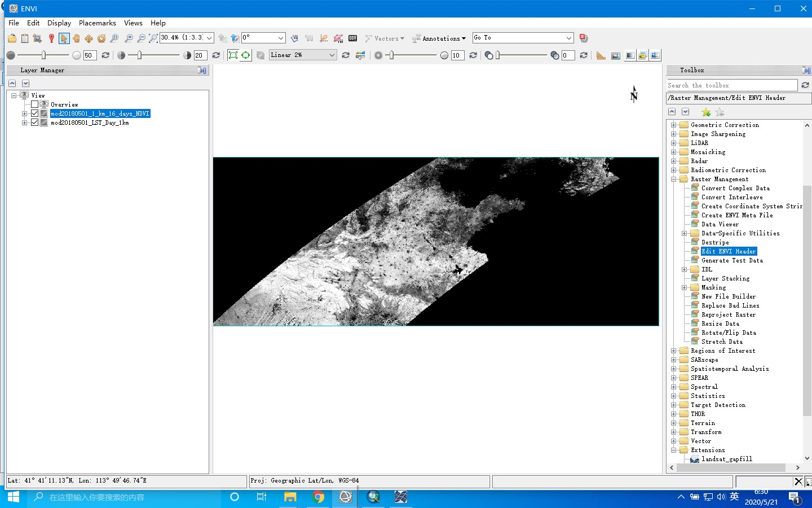
Task: Reset the brightness value with refresh icon
Action: 105,55
